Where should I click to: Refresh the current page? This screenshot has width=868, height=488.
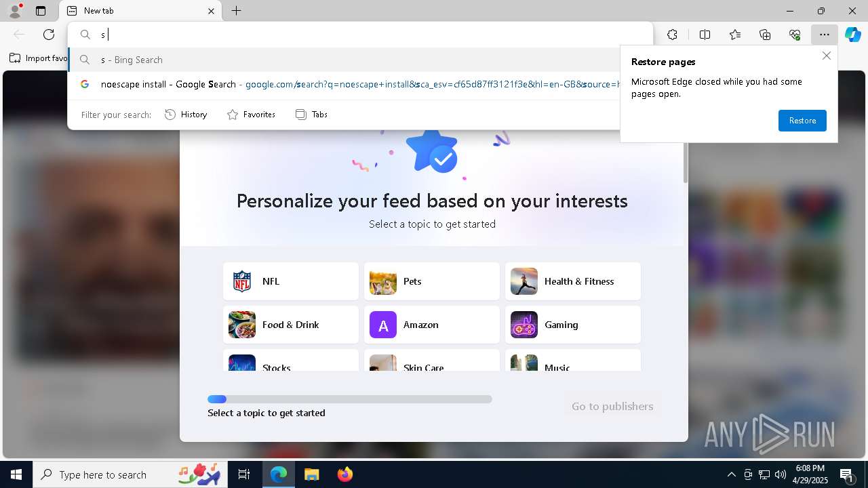pyautogui.click(x=49, y=35)
